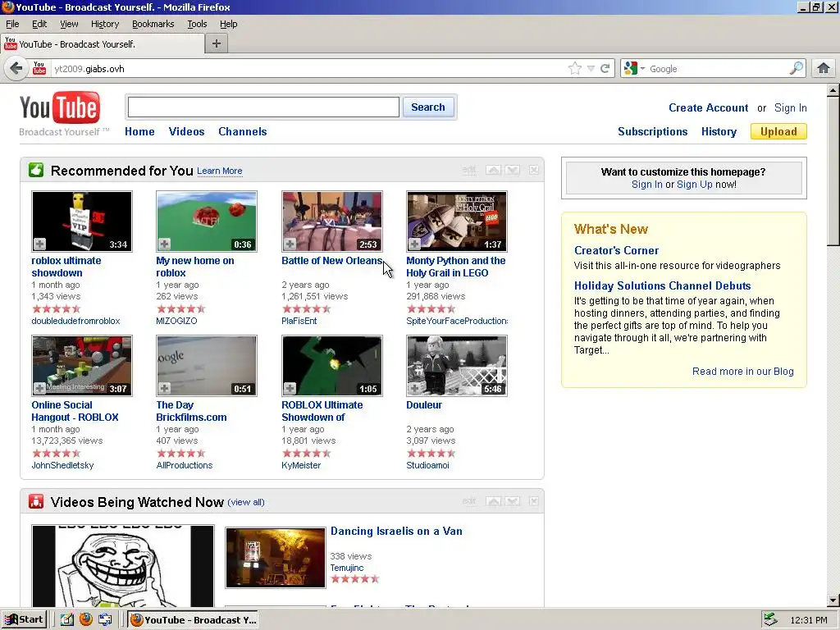The image size is (840, 630).
Task: Open JohnShedletsky channel link
Action: pos(62,465)
